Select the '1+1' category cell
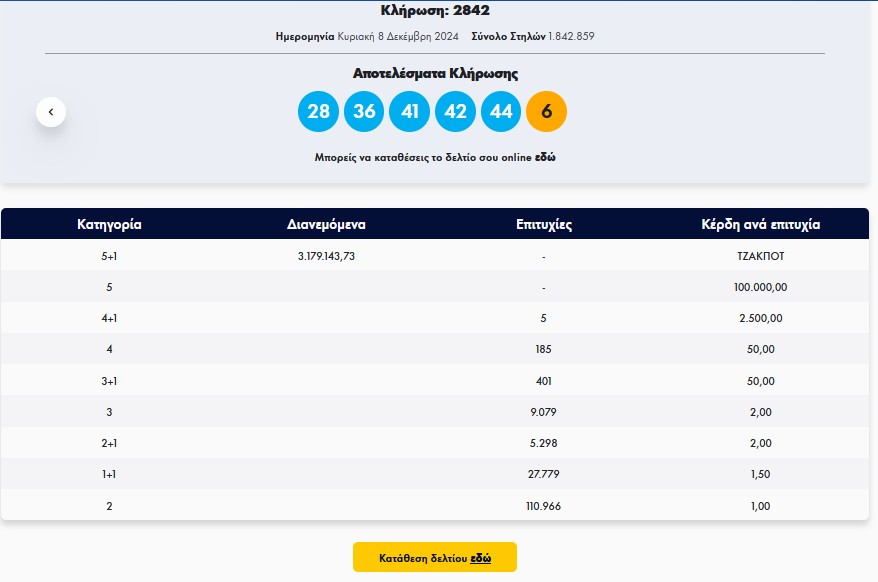Image resolution: width=878 pixels, height=582 pixels. click(x=109, y=474)
